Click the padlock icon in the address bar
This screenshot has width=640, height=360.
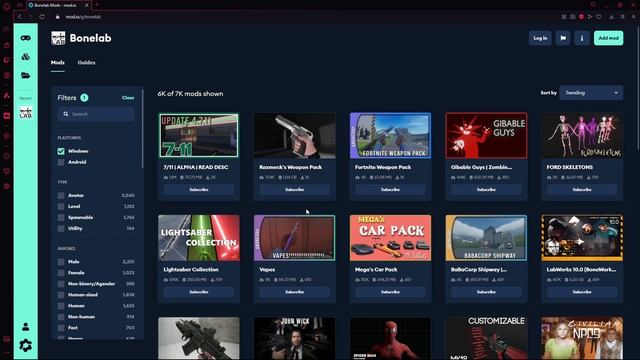click(x=58, y=17)
